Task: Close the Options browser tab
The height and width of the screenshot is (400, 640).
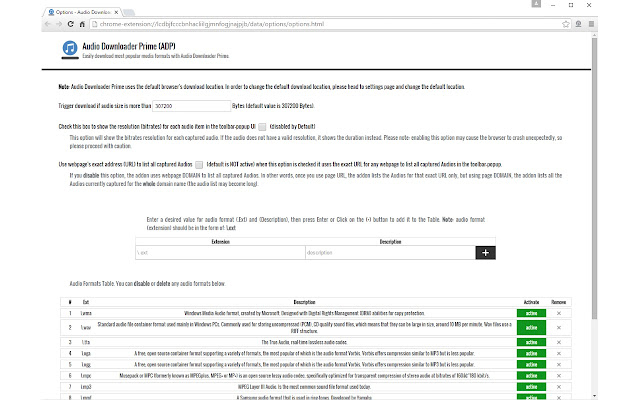Action: (116, 12)
